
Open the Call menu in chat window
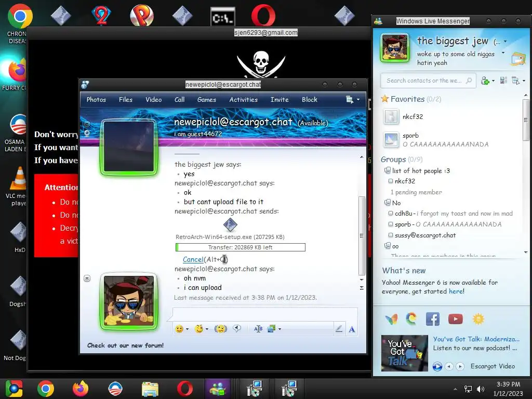point(179,100)
